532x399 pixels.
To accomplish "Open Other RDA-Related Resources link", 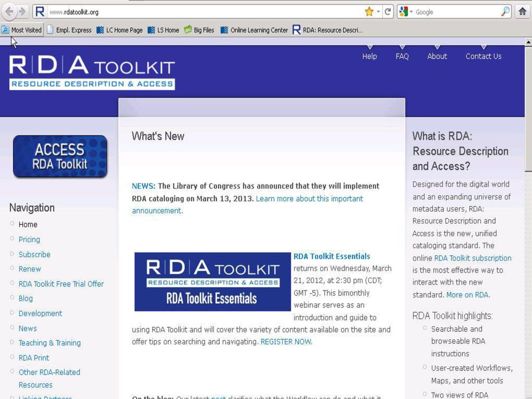I will coord(49,378).
